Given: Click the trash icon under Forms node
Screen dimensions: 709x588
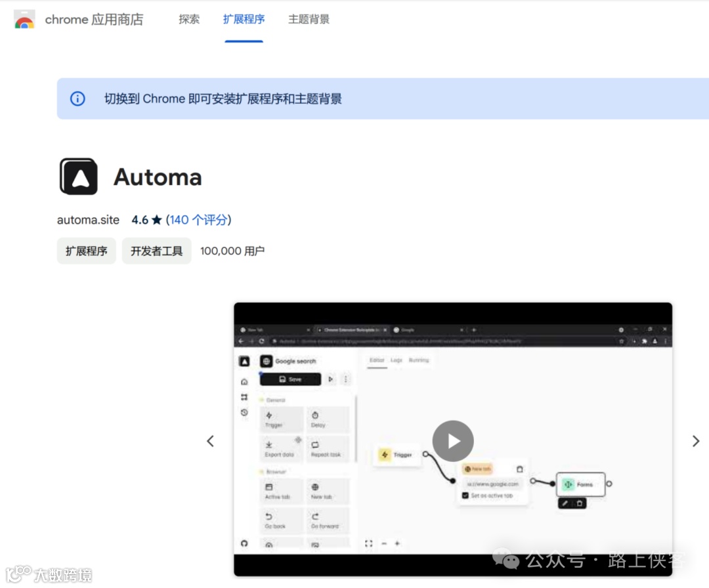Looking at the screenshot, I should coord(580,503).
